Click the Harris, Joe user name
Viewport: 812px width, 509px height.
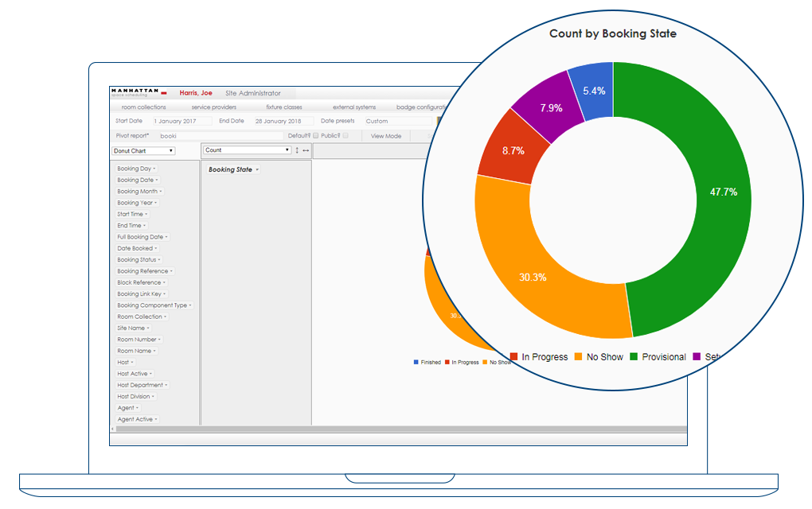click(x=196, y=93)
